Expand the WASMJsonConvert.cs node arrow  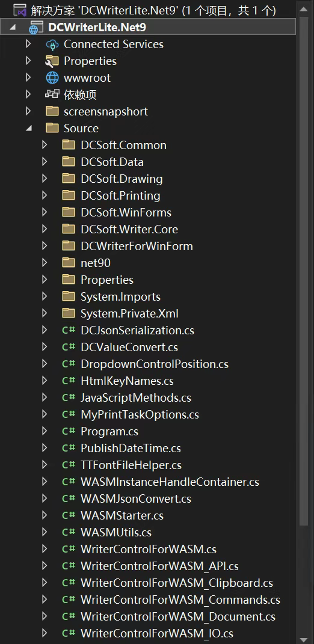tap(45, 498)
